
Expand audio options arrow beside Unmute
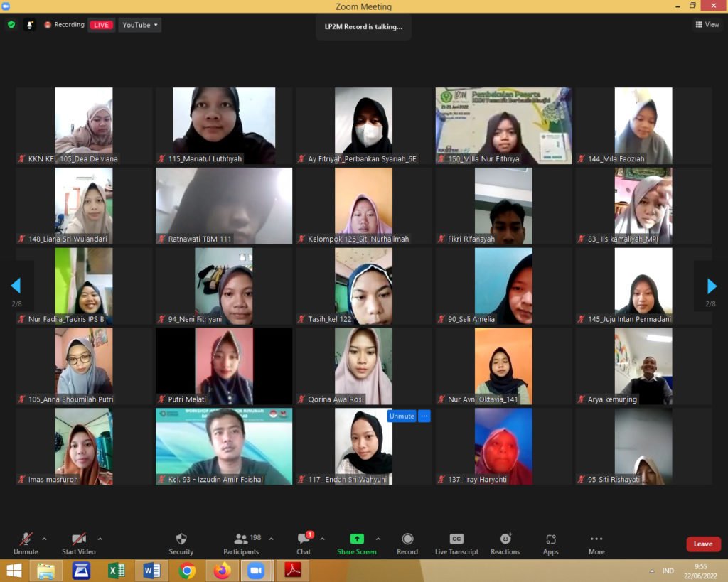[x=44, y=539]
